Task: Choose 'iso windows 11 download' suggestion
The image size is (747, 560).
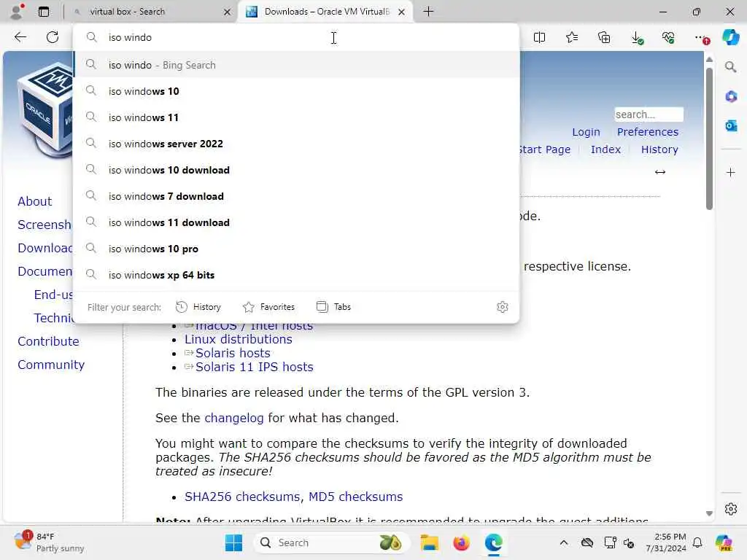Action: click(x=296, y=222)
